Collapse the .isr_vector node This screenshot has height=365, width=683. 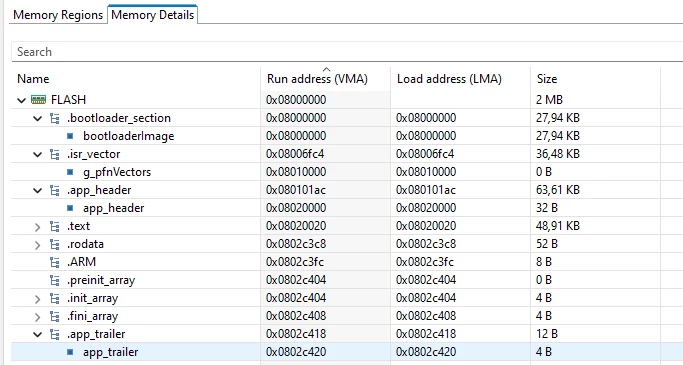[37, 154]
